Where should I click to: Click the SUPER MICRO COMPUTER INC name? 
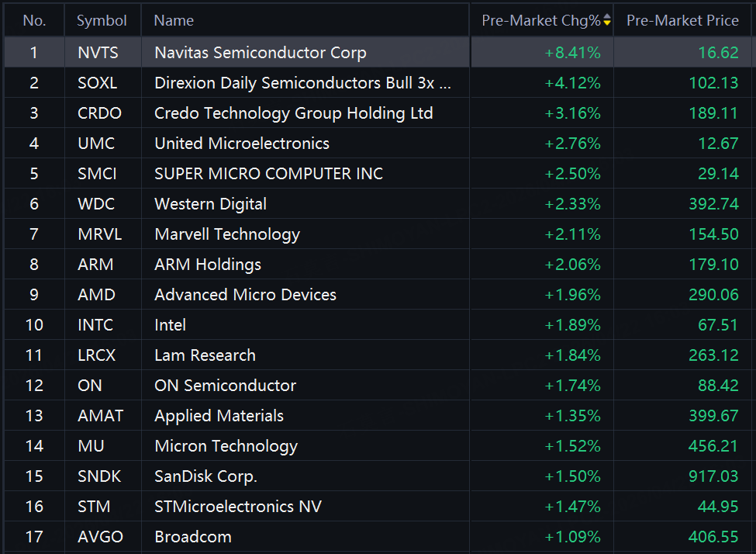[x=268, y=174]
